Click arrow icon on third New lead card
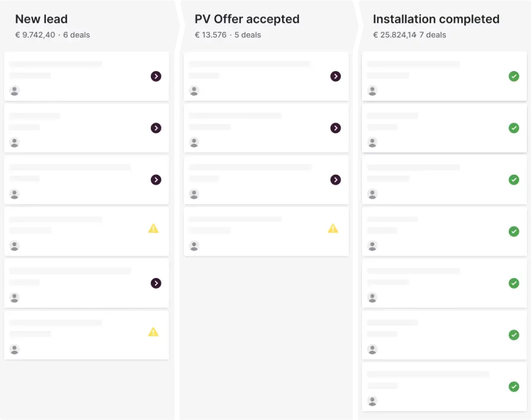The height and width of the screenshot is (420, 531). click(156, 180)
